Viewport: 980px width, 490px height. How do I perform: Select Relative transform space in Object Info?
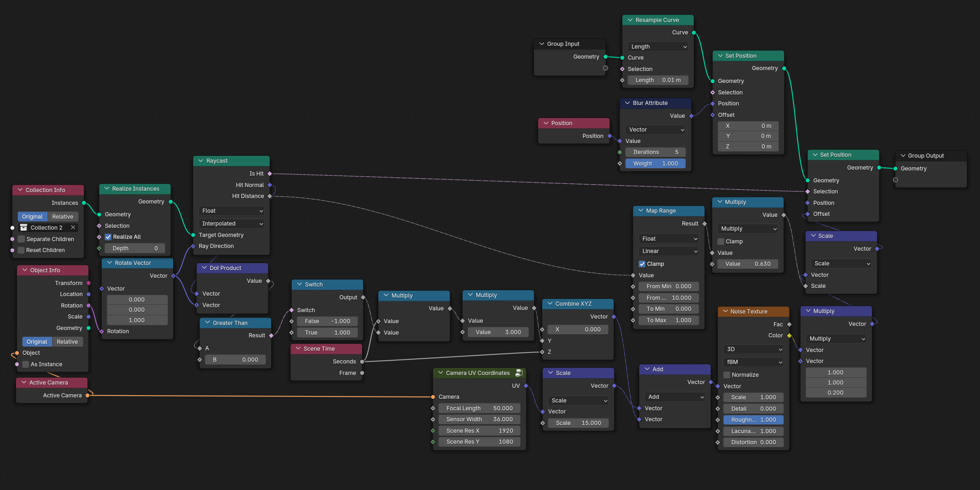pyautogui.click(x=67, y=342)
